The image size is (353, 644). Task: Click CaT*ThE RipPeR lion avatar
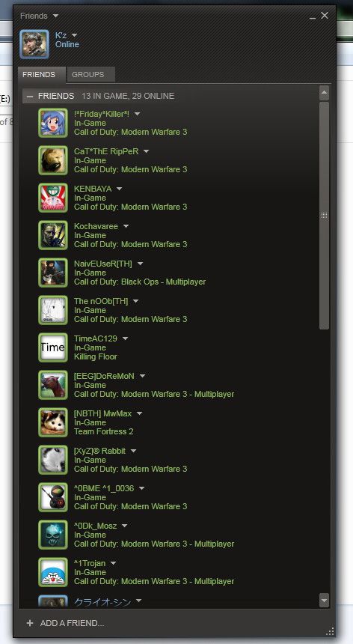pyautogui.click(x=53, y=160)
